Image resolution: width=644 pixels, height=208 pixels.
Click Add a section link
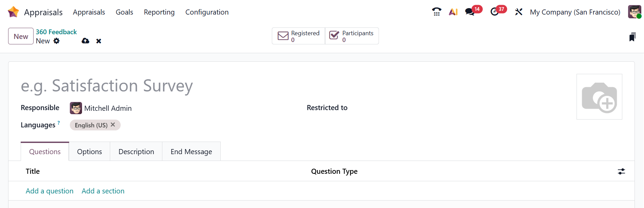click(103, 191)
